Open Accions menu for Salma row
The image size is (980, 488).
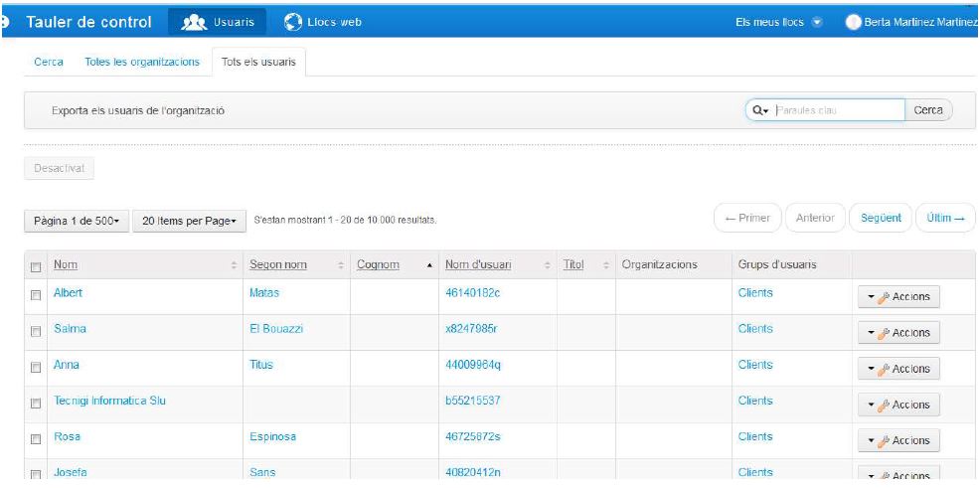898,333
